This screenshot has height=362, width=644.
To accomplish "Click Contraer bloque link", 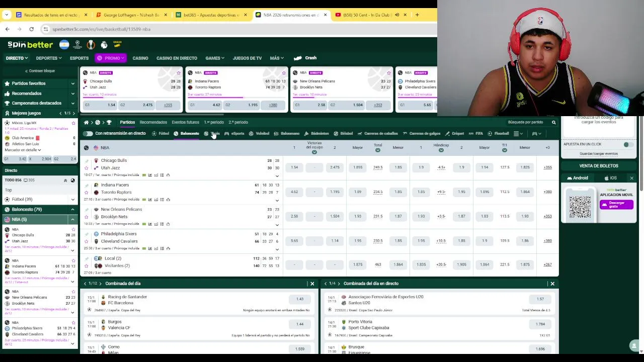I will (39, 71).
